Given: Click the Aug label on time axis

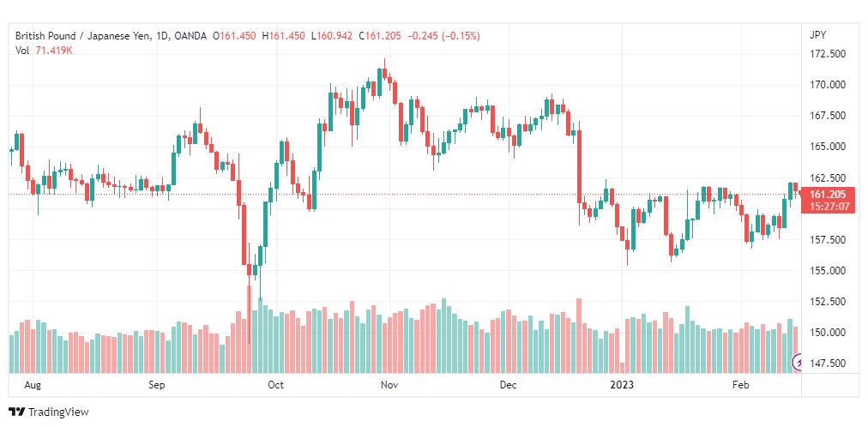Looking at the screenshot, I should (x=33, y=386).
